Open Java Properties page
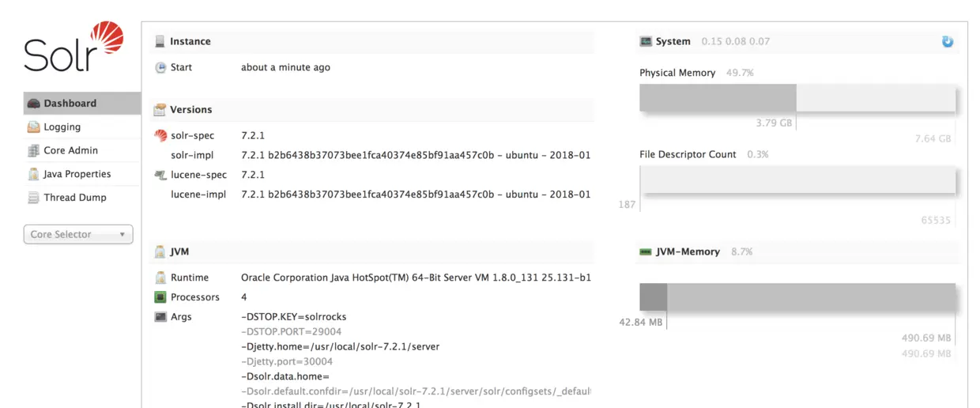Screen dimensions: 980x408 click(77, 175)
